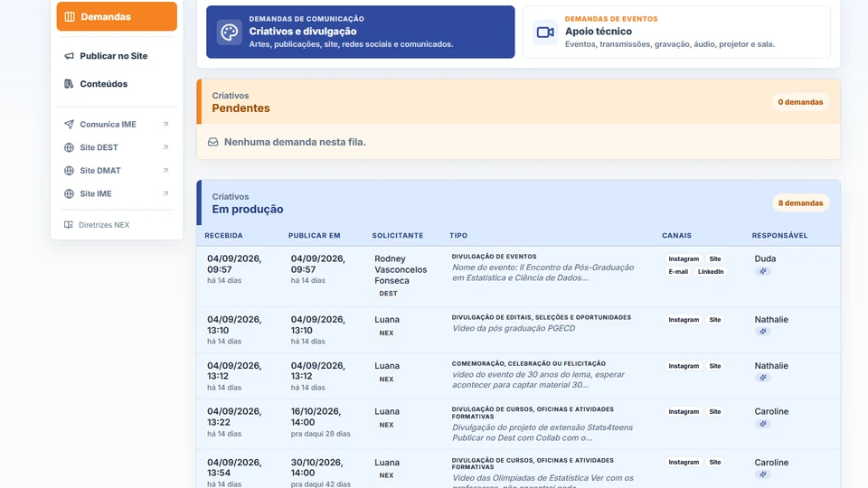Screen dimensions: 868x488
Task: Click the Em produção section heading
Action: pos(248,210)
